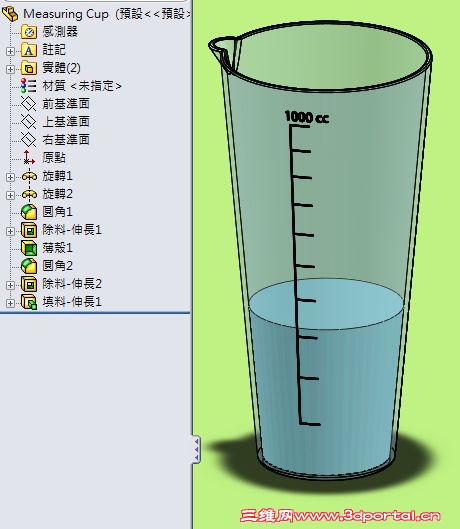The image size is (460, 529).
Task: Select the 前基準面 plane icon
Action: pos(29,104)
